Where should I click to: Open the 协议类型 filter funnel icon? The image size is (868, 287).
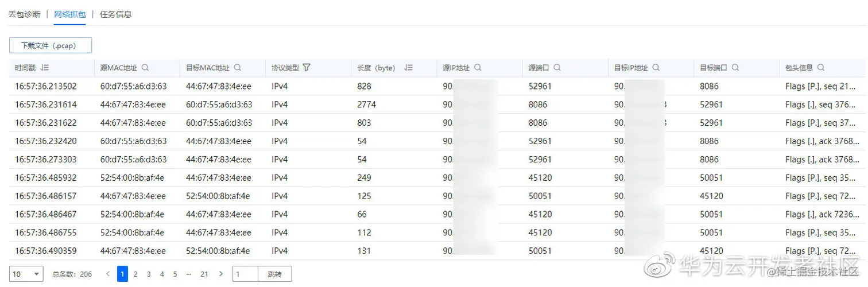pyautogui.click(x=307, y=68)
